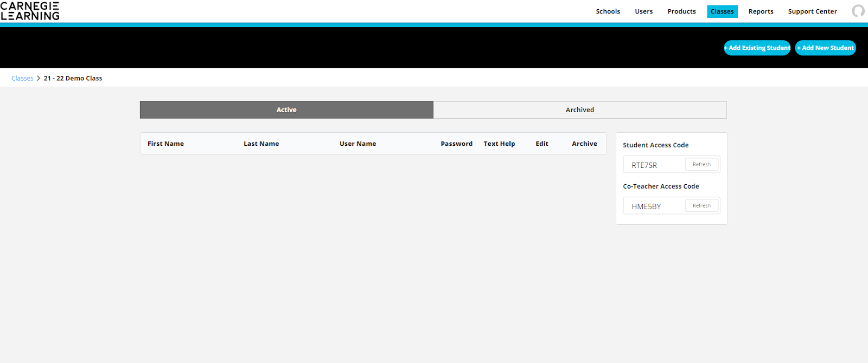Click the RTE7SR student access code
Viewport: 868px width, 363px height.
coord(644,165)
